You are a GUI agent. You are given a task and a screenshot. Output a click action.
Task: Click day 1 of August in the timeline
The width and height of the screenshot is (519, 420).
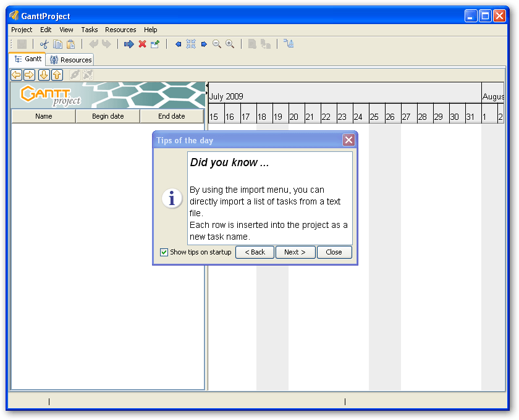coord(489,114)
